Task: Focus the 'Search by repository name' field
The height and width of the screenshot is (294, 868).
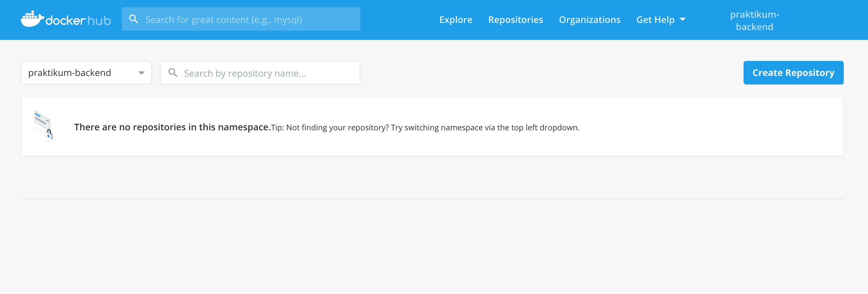Action: [x=260, y=73]
